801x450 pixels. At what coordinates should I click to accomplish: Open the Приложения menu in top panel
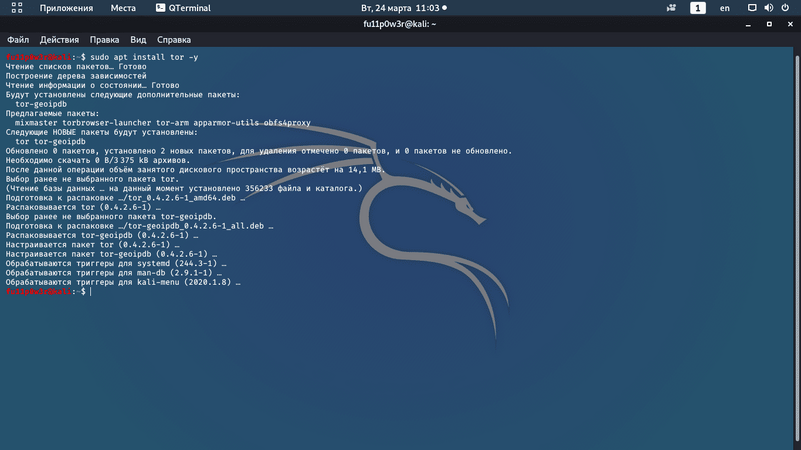pos(66,8)
